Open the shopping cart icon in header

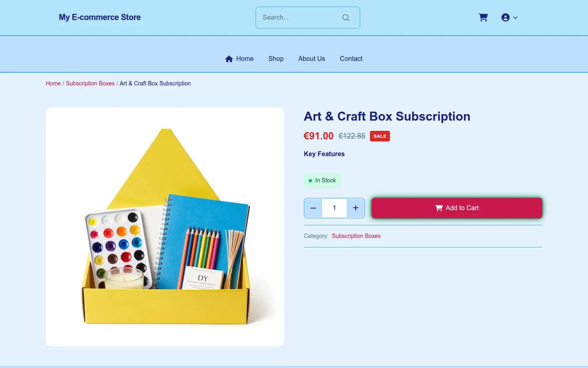(483, 18)
